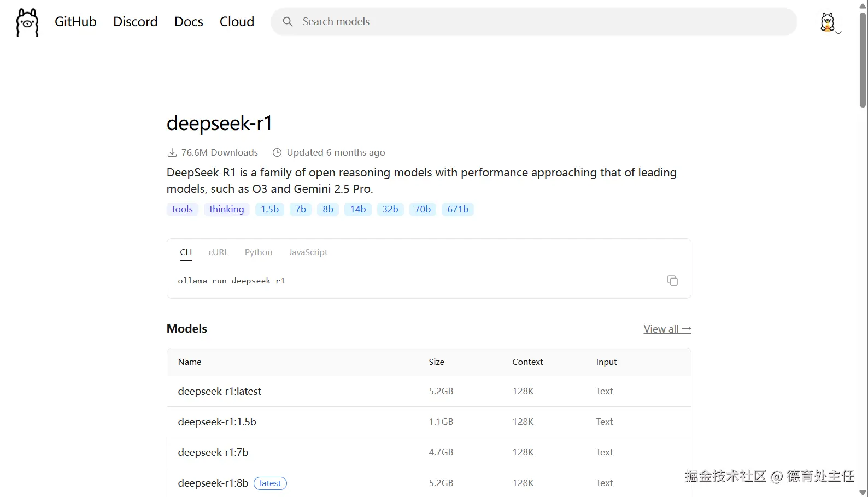The width and height of the screenshot is (868, 497).
Task: Select the 671b size tag
Action: (x=458, y=209)
